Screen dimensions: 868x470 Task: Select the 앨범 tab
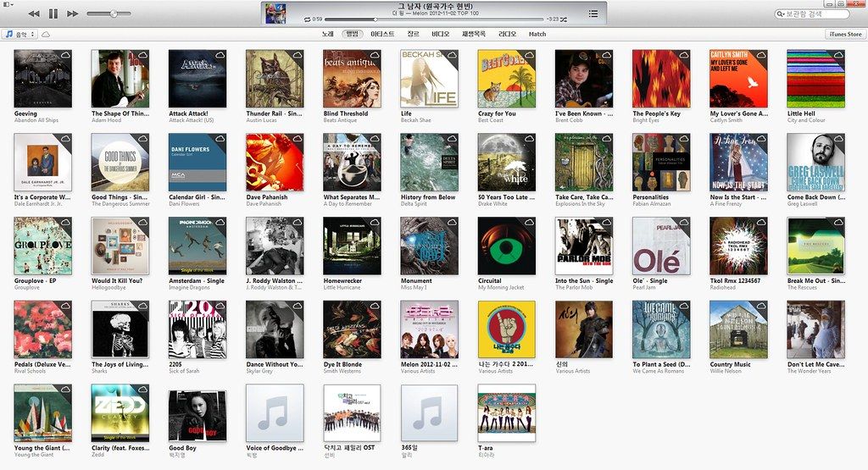(x=352, y=34)
